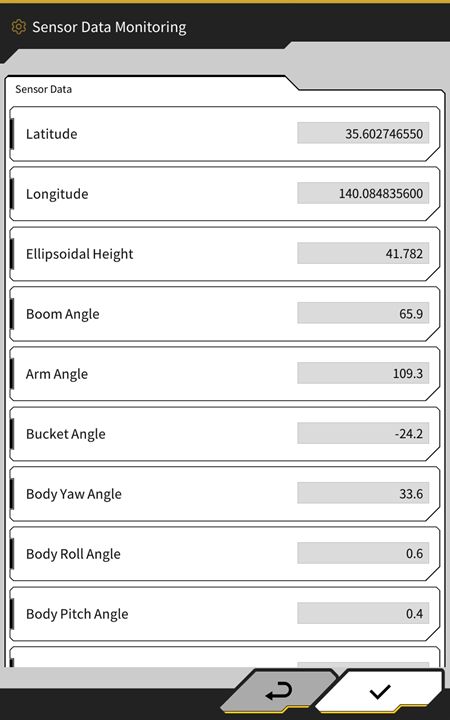The image size is (450, 720).
Task: Click the gear icon beside Sensor Data Monitoring
Action: (x=18, y=27)
